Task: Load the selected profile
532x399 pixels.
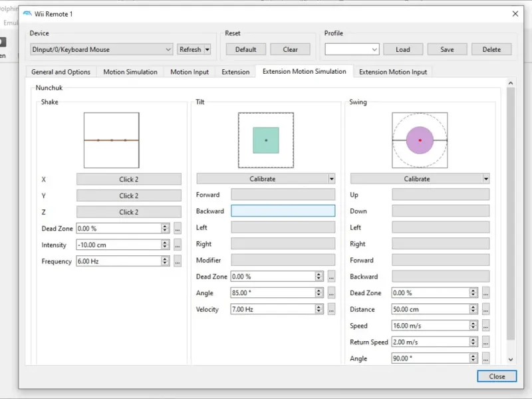Action: tap(403, 49)
